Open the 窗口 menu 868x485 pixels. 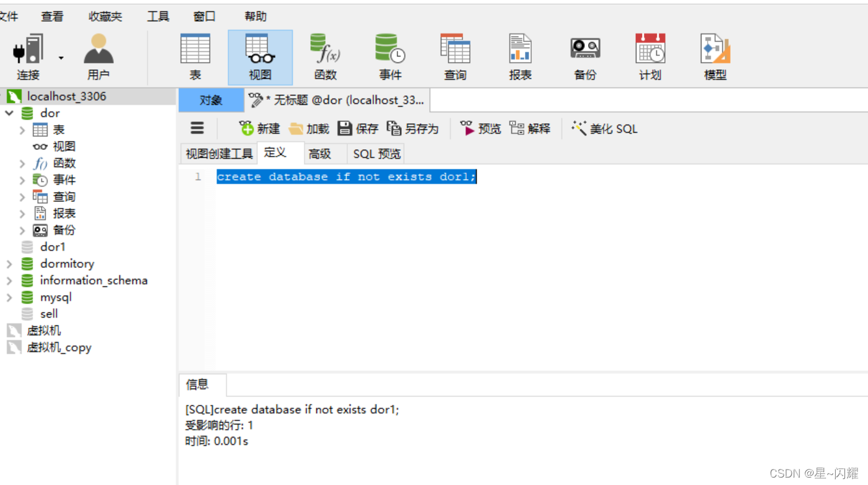204,17
